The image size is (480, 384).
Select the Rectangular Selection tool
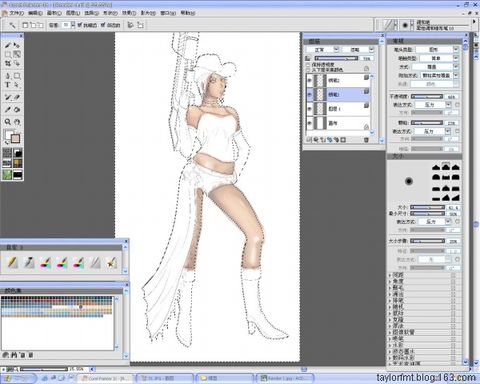click(x=8, y=54)
